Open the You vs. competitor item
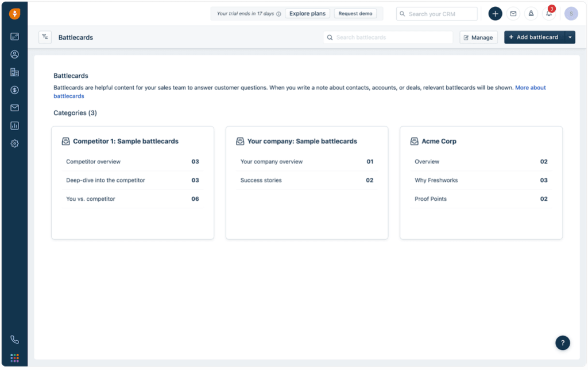588x370 pixels. tap(91, 199)
